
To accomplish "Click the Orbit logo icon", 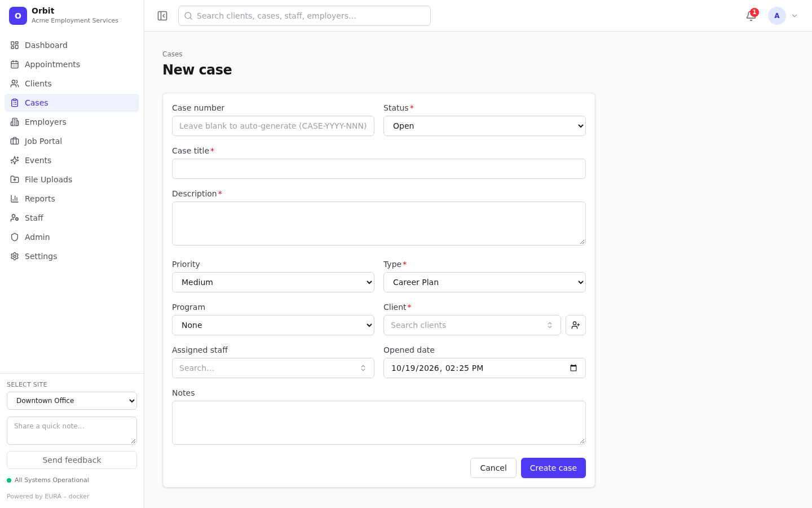I will click(18, 16).
